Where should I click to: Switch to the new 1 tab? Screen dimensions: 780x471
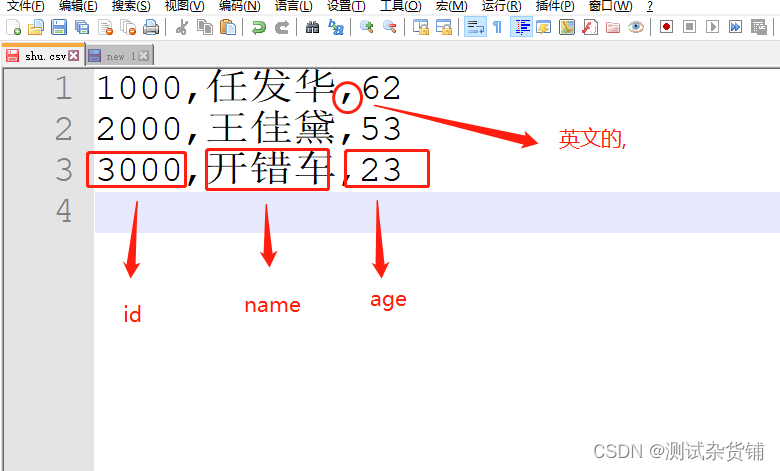pos(119,56)
